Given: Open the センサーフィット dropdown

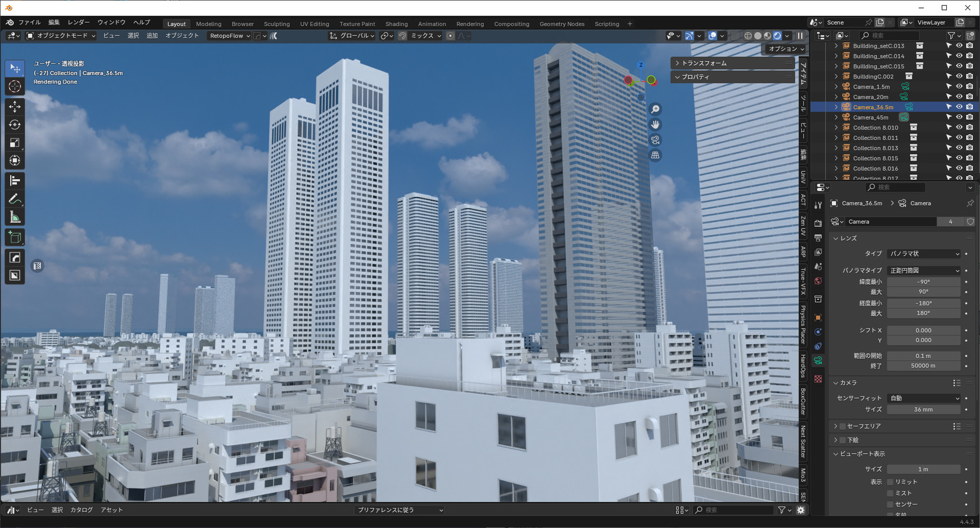Looking at the screenshot, I should click(x=924, y=398).
